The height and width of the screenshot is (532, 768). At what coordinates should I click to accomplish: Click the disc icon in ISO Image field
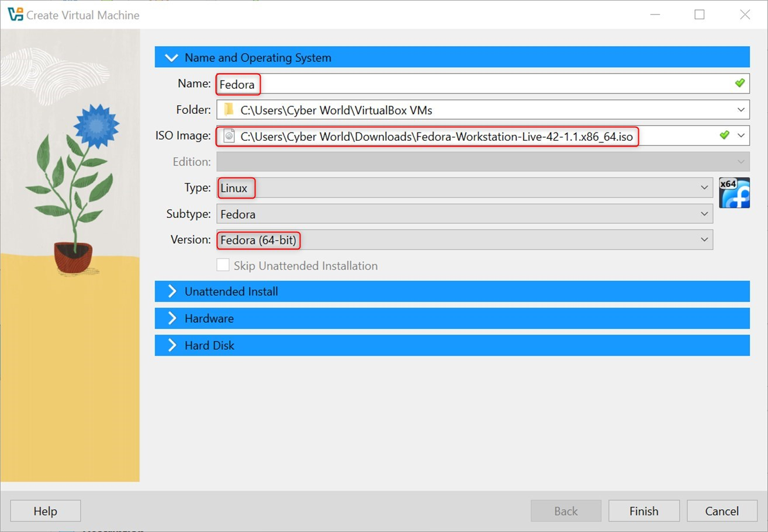point(229,135)
